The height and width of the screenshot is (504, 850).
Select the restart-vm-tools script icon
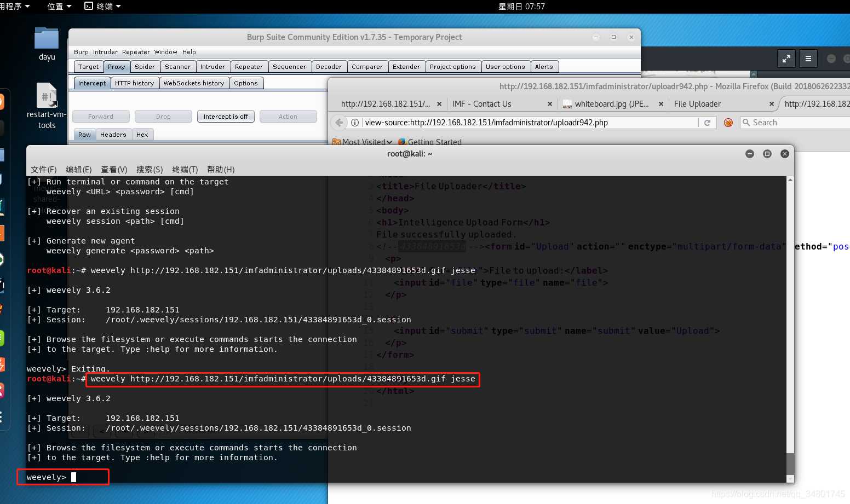point(47,95)
